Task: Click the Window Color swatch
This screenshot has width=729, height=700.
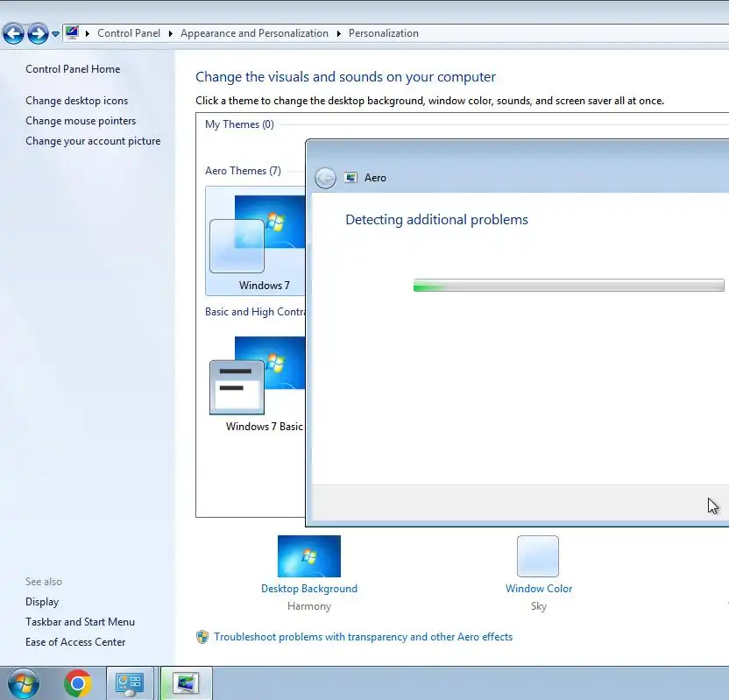Action: pyautogui.click(x=538, y=556)
